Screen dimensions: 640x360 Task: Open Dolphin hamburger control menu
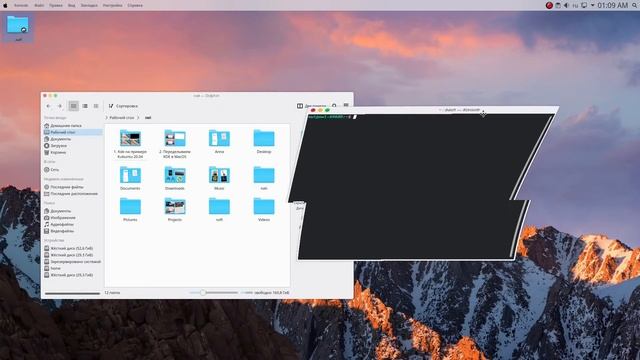[x=346, y=105]
